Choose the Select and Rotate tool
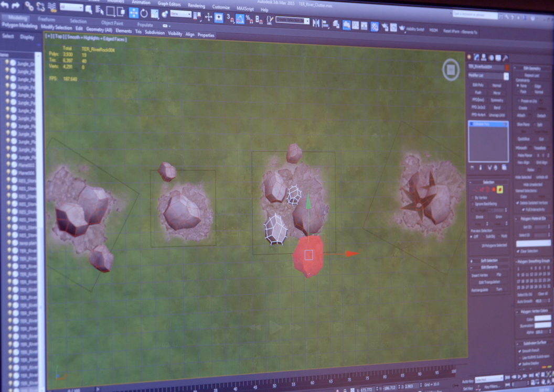This screenshot has width=554, height=392. click(x=144, y=14)
